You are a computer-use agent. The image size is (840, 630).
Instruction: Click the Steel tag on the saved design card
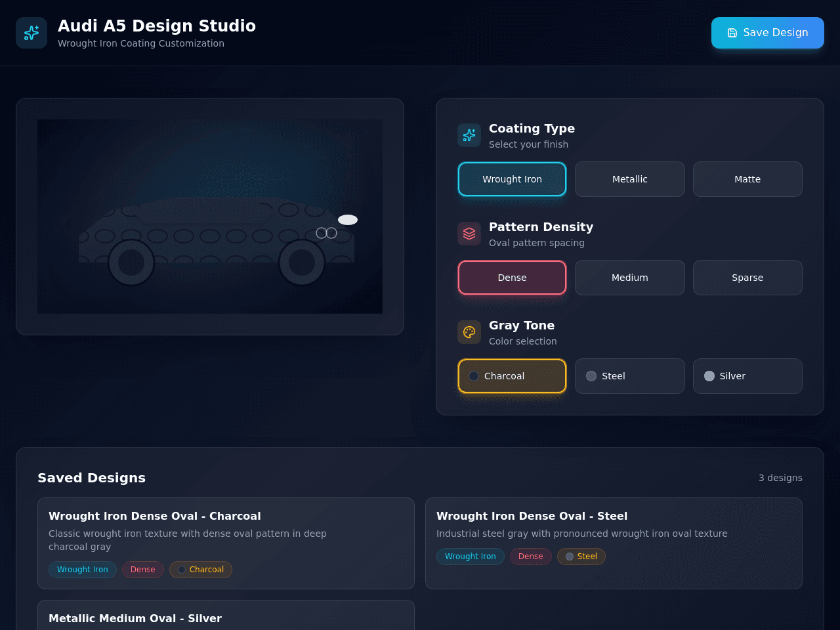[x=581, y=556]
